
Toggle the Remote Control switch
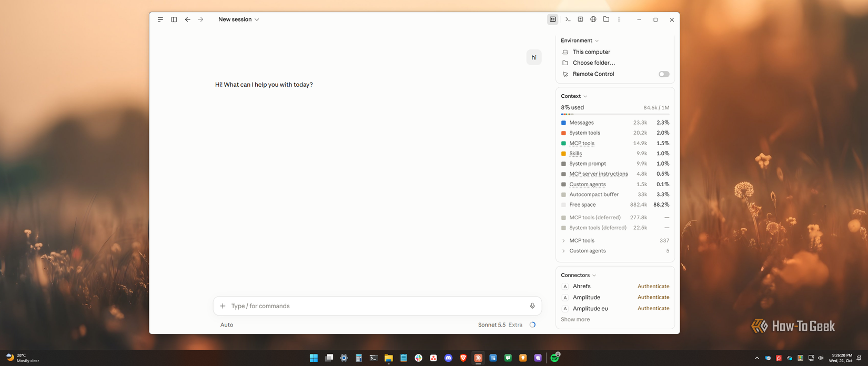tap(664, 74)
